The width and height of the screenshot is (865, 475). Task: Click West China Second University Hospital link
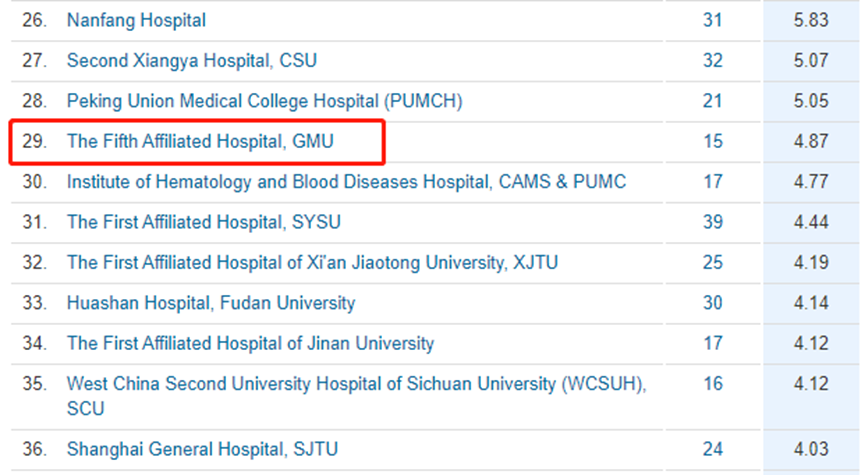(355, 384)
